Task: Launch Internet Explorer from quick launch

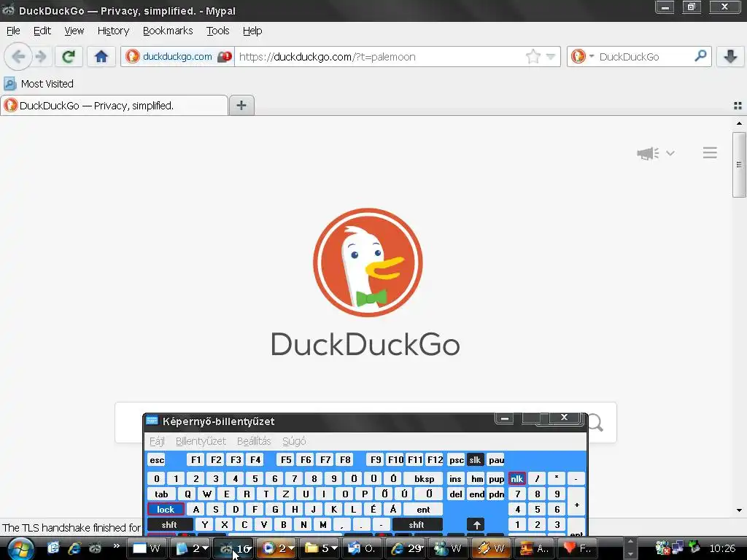Action: tap(74, 548)
